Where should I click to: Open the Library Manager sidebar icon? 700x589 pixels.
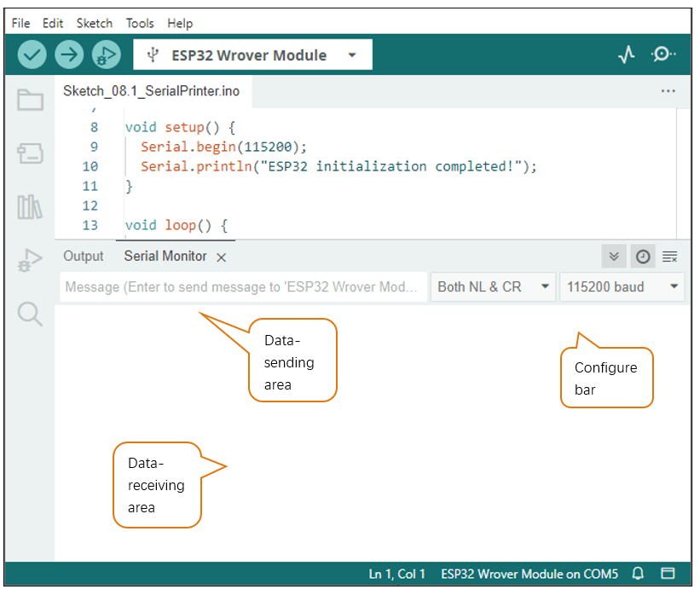[x=30, y=206]
